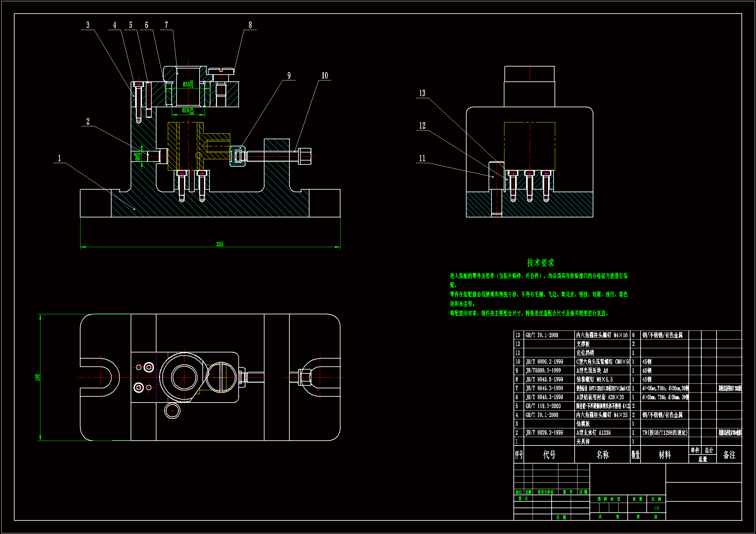This screenshot has width=756, height=534.
Task: Select part callout number 8
Action: click(x=250, y=25)
